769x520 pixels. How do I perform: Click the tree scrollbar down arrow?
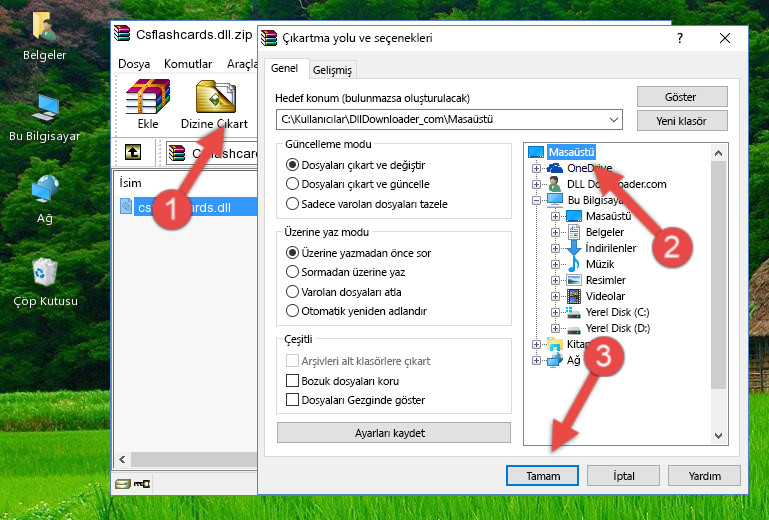tap(718, 436)
